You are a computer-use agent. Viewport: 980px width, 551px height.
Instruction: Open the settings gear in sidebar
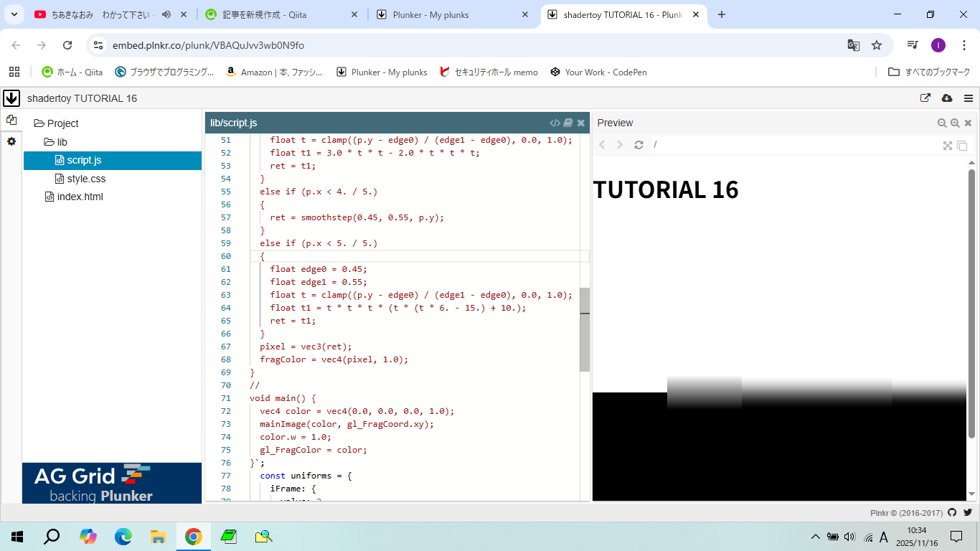(11, 141)
